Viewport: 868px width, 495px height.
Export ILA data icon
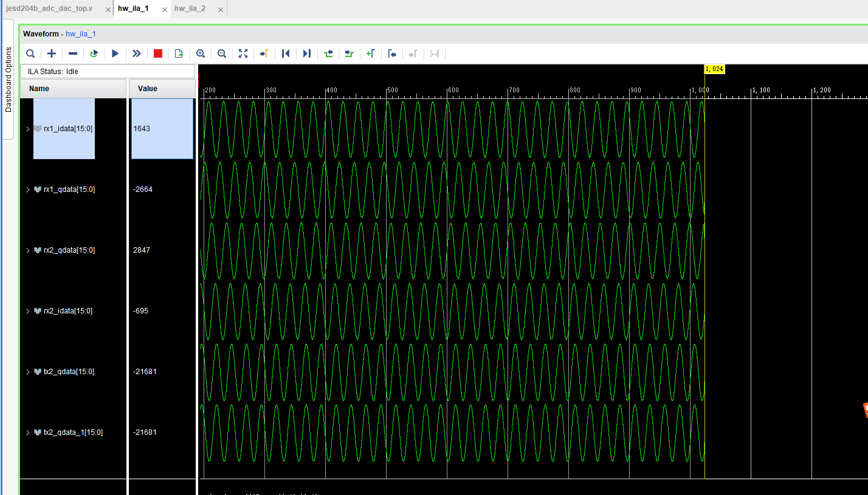click(x=179, y=53)
